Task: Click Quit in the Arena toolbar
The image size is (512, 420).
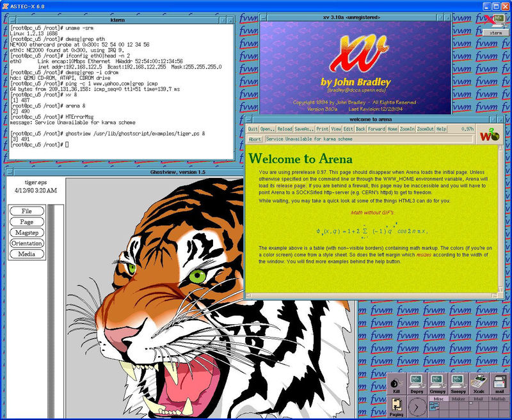Action: [253, 129]
